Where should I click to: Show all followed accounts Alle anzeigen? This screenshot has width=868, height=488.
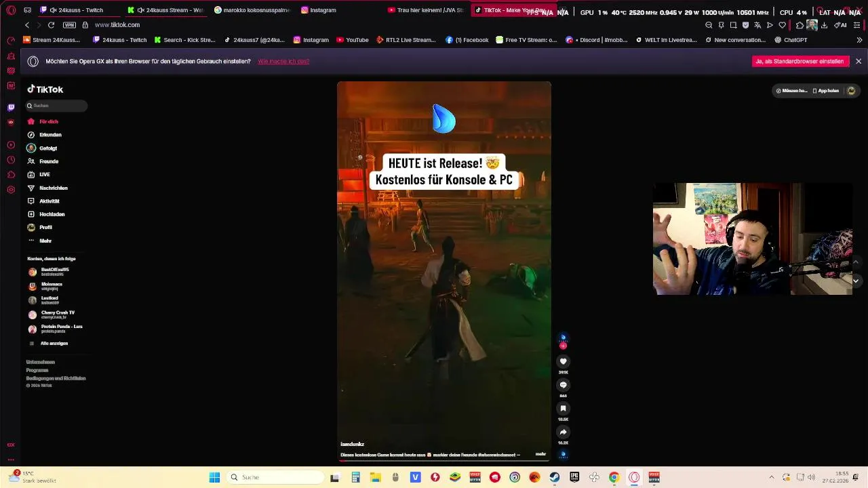(54, 344)
